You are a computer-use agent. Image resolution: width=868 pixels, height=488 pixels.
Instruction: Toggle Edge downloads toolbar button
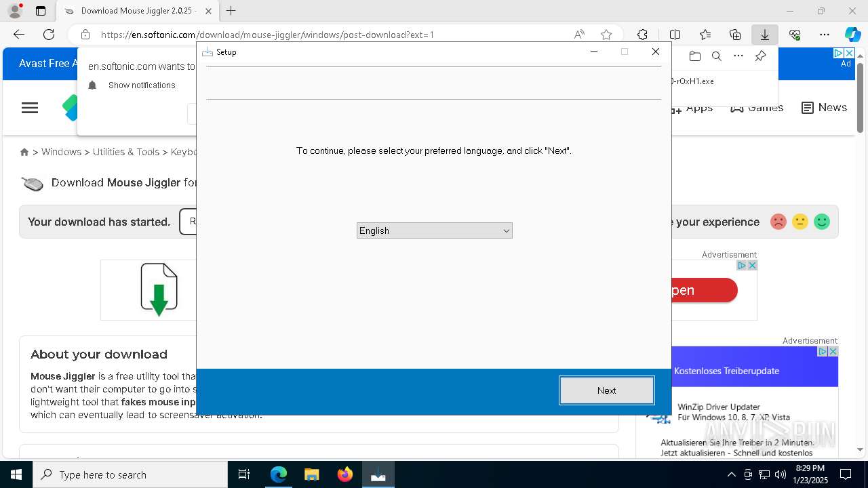[764, 35]
